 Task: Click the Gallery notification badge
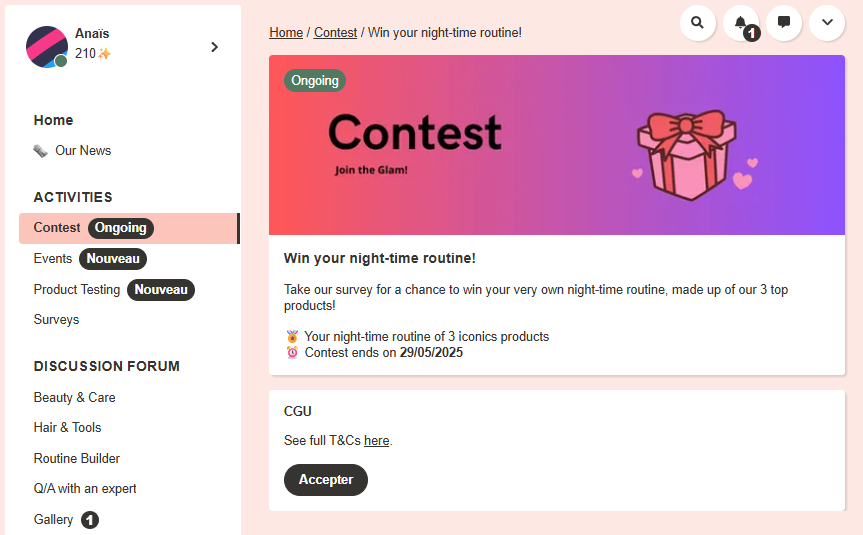[x=90, y=520]
